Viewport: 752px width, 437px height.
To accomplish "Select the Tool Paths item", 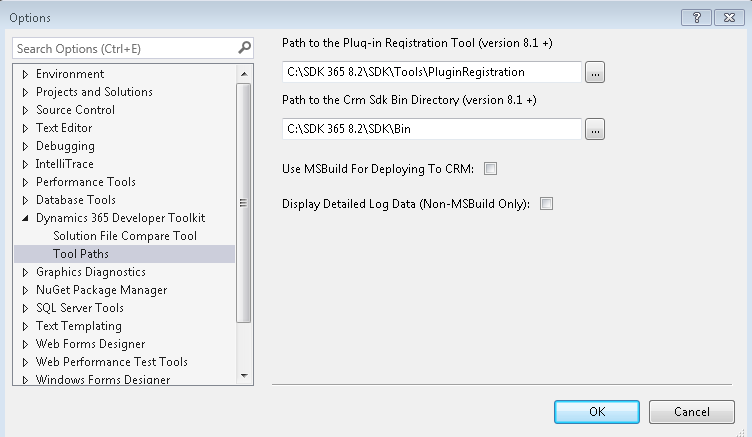I will click(x=81, y=254).
